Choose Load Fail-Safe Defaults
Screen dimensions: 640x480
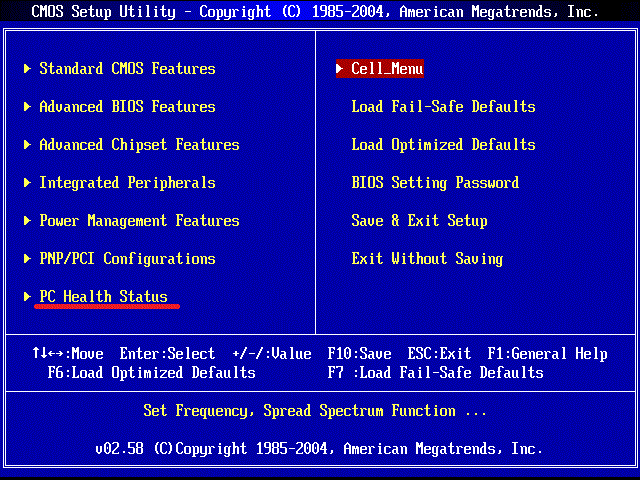[x=443, y=107]
